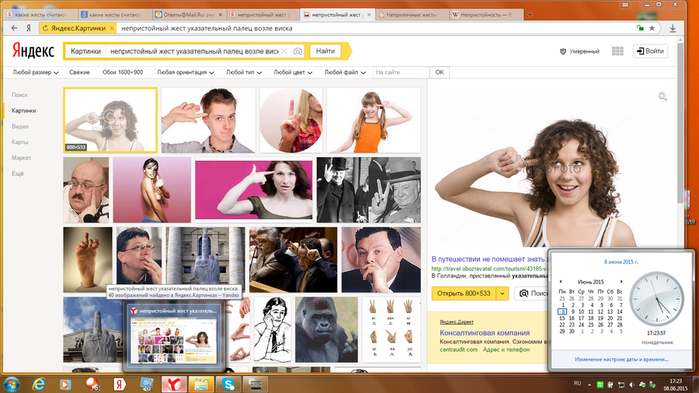This screenshot has height=393, width=699.
Task: Open Skype from the taskbar
Action: 228,384
